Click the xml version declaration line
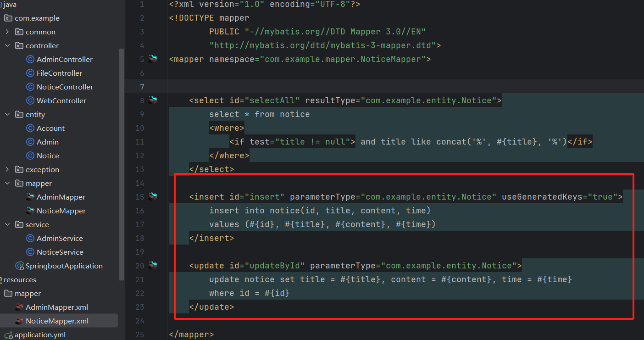The width and height of the screenshot is (644, 340). click(265, 4)
